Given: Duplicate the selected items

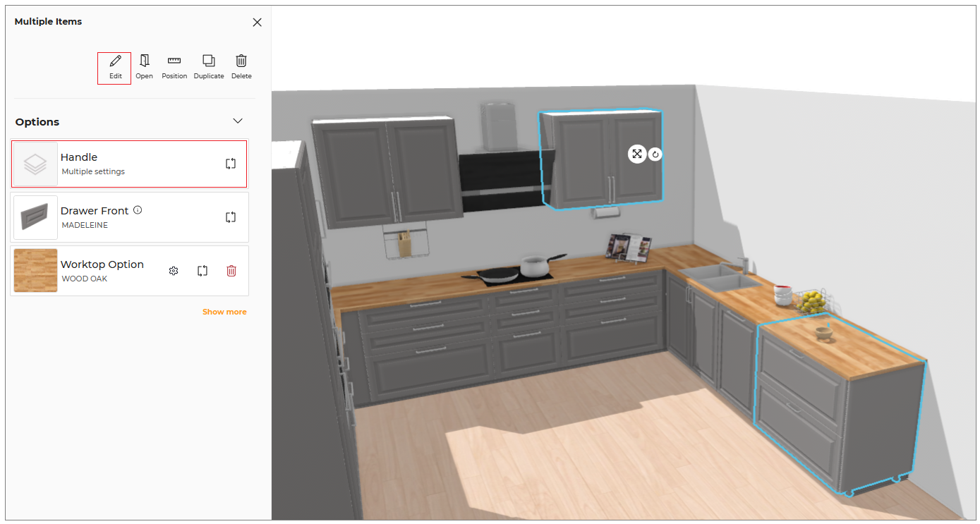Looking at the screenshot, I should coord(208,61).
